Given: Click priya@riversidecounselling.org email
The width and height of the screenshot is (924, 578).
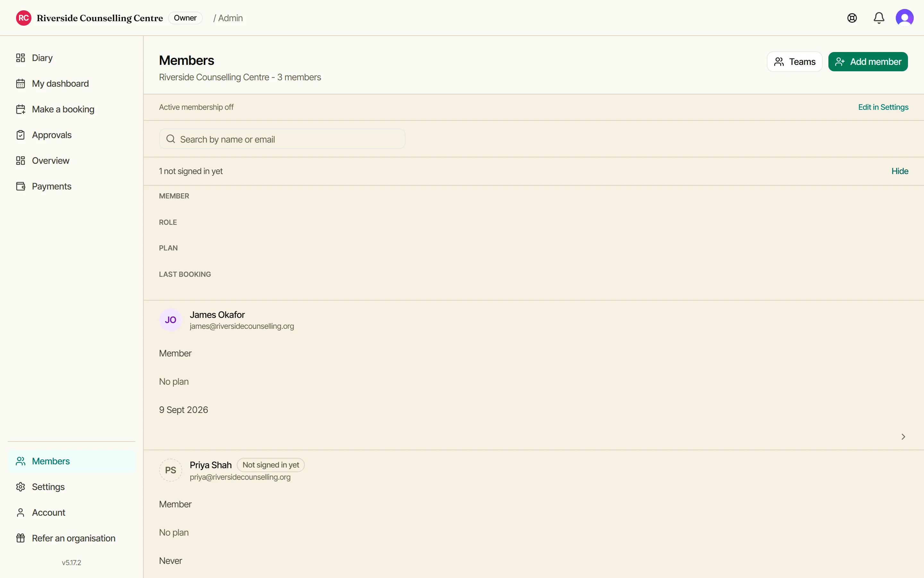Looking at the screenshot, I should (240, 477).
